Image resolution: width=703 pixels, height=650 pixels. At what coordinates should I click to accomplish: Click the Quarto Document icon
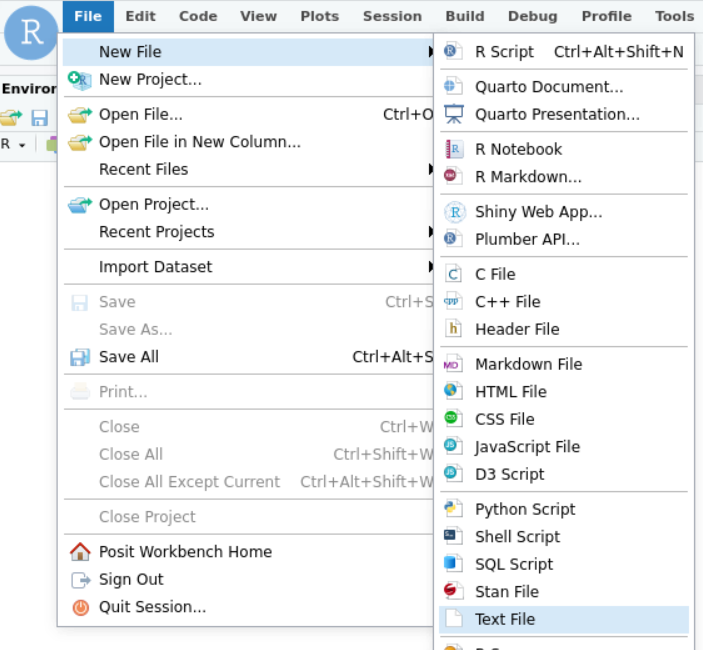click(x=453, y=86)
